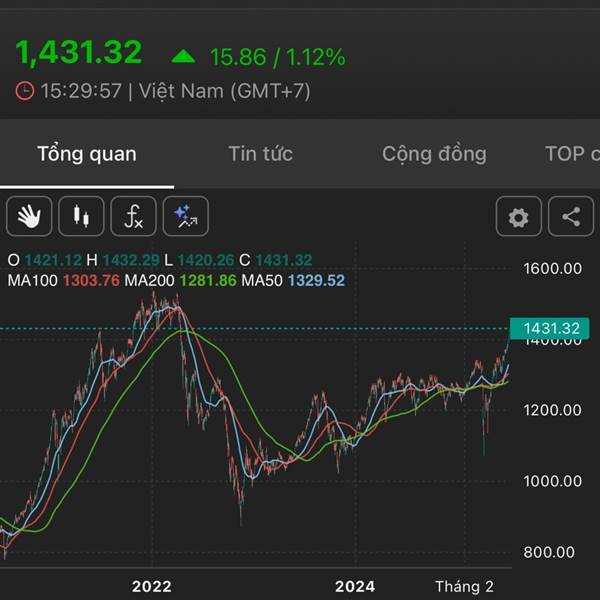Click the timestamp 15:29:57 | Việt Nam (GMT+7)
Screen dimensions: 600x600
(x=175, y=91)
